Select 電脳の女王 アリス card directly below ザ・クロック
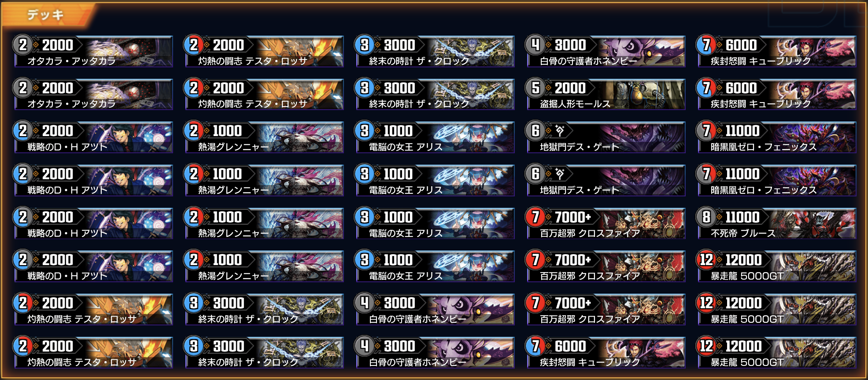 (435, 138)
